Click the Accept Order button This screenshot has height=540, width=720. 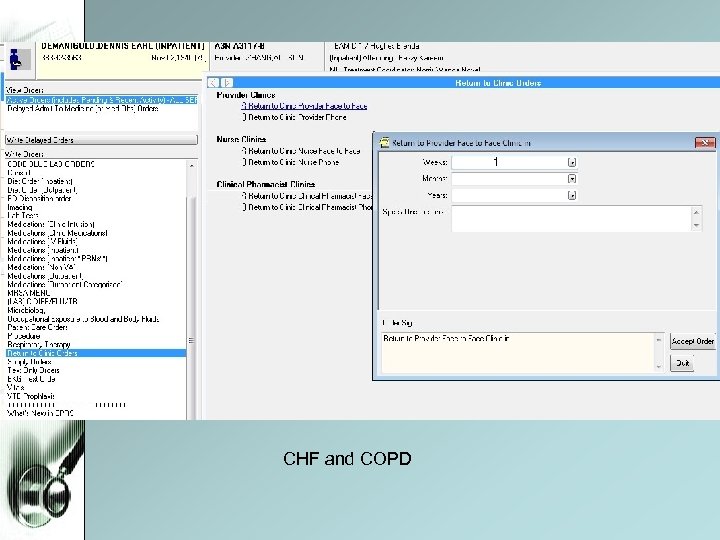[x=692, y=341]
